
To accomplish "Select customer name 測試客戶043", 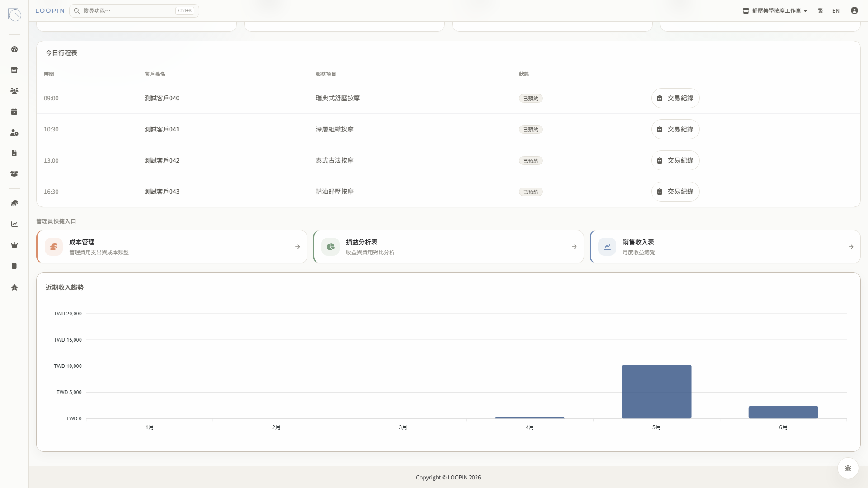I will (162, 192).
